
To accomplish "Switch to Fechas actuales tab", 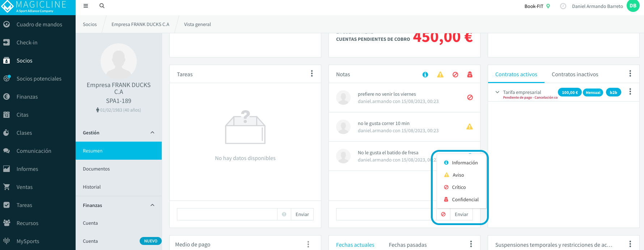I will pyautogui.click(x=355, y=245).
